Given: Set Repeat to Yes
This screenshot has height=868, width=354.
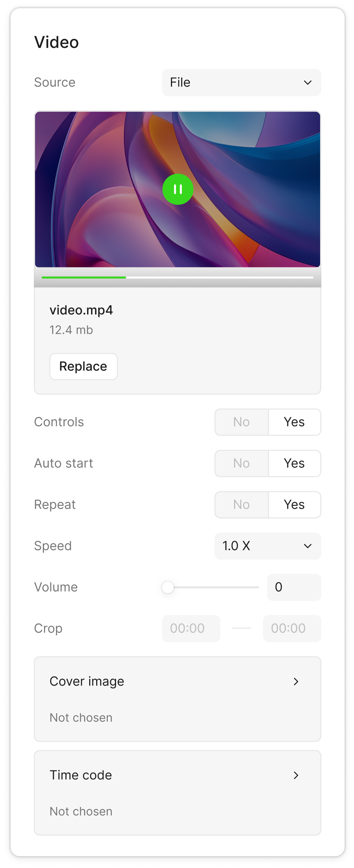Looking at the screenshot, I should (294, 505).
